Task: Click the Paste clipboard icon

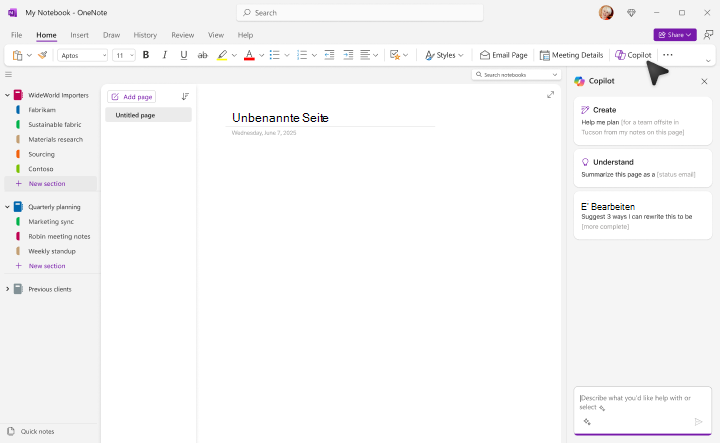Action: [x=17, y=55]
